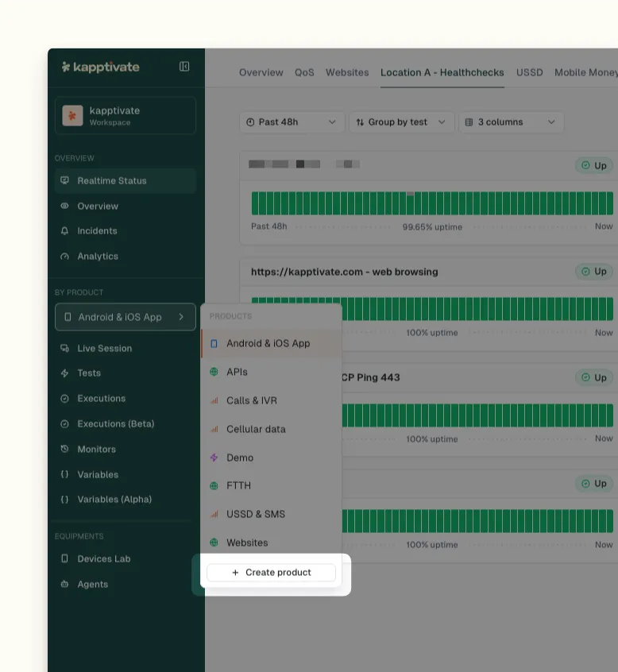The image size is (618, 672).
Task: Click the Up badge on web browsing card
Action: pyautogui.click(x=594, y=272)
